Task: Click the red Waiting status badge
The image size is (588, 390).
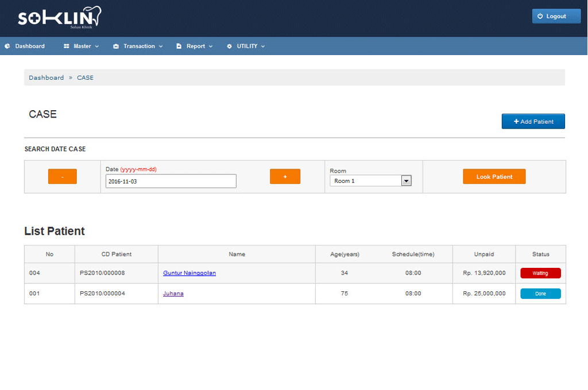Action: coord(540,273)
